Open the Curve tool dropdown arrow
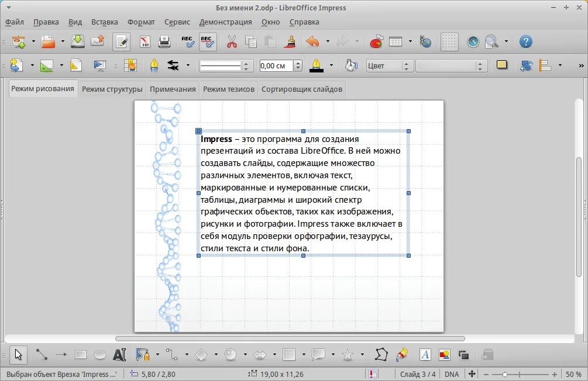Viewport: 588px width, 381px height. pyautogui.click(x=157, y=354)
